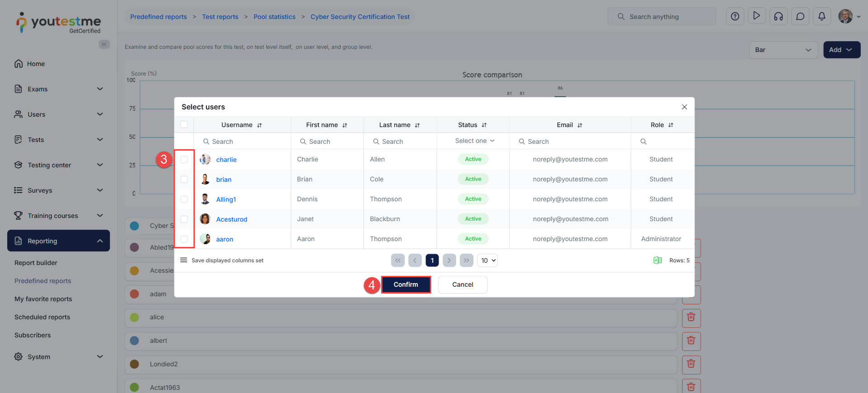Click the help question mark icon
The image size is (868, 393).
pos(735,17)
